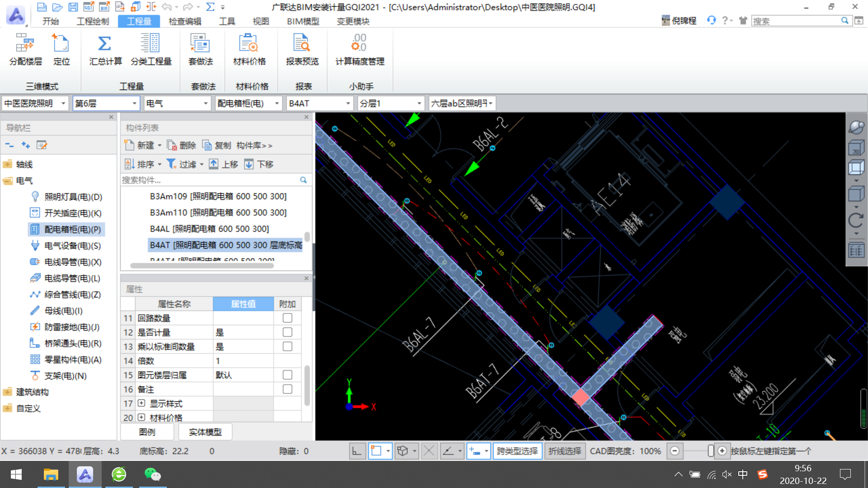Open 套做法 tool
Screen dimensions: 868x488
tap(200, 50)
